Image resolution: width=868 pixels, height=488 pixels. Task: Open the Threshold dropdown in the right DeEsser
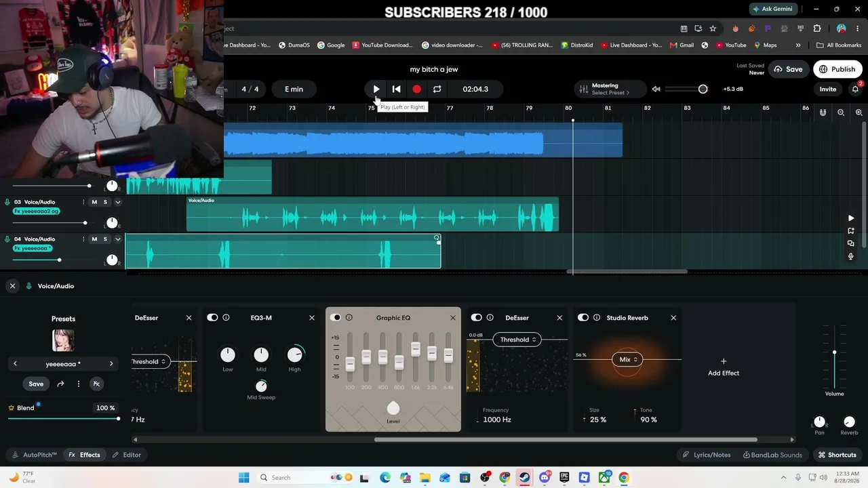(517, 340)
